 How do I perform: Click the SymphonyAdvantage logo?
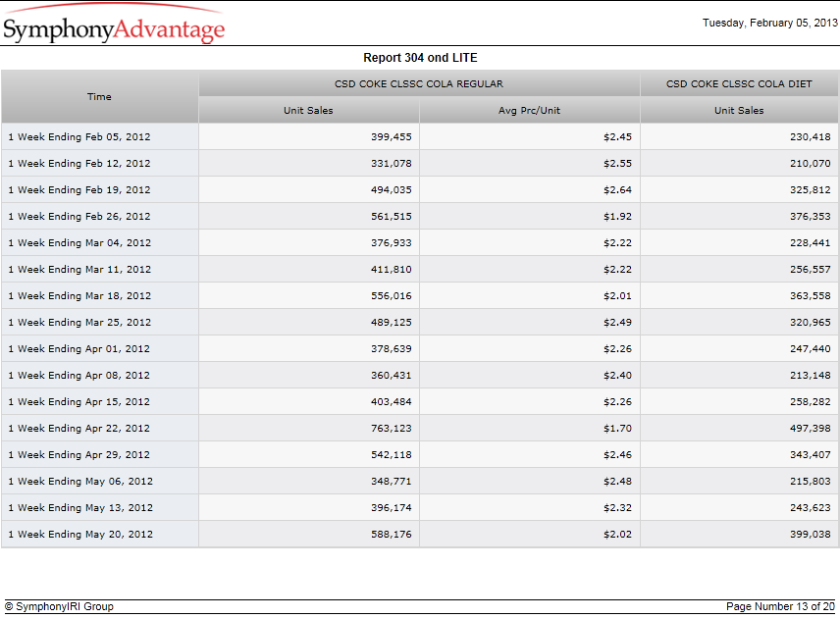pos(114,24)
